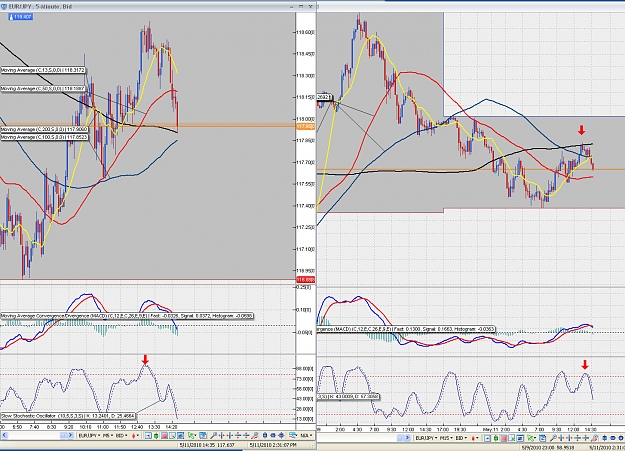625x451 pixels.
Task: Click the EURJPY 5 Minute Bid window title
Action: (41, 6)
